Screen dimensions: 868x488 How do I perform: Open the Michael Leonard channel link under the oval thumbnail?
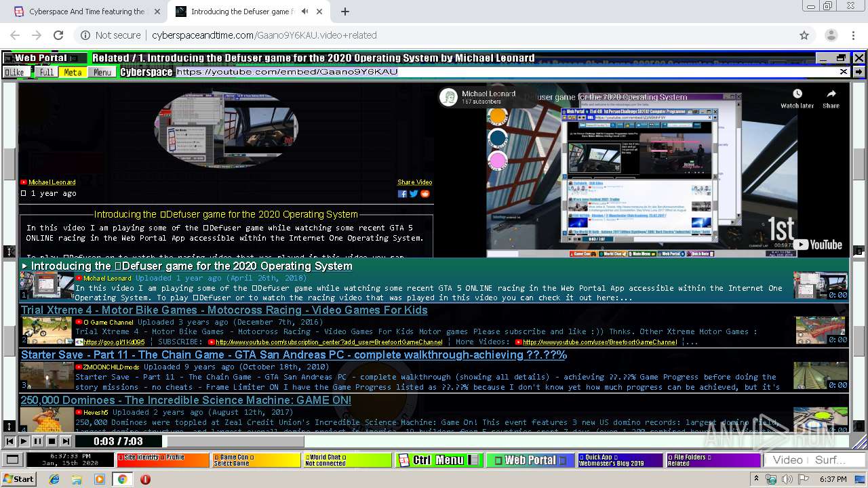tap(52, 182)
